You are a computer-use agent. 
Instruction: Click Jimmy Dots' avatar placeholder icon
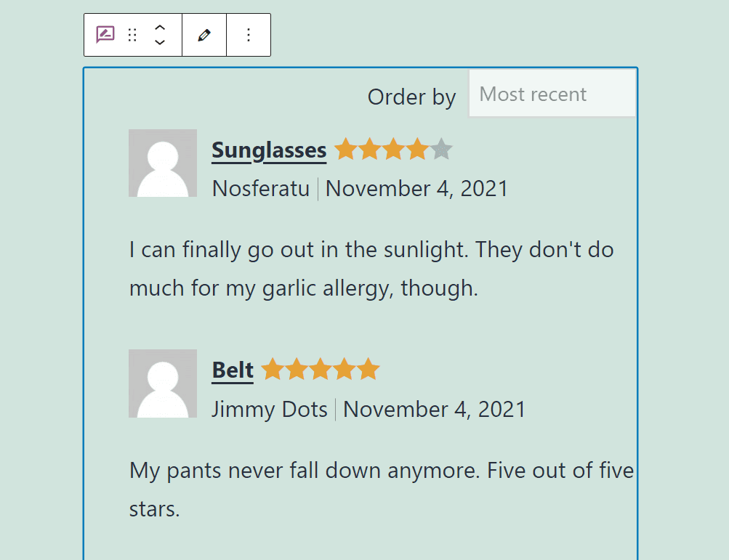pyautogui.click(x=162, y=384)
